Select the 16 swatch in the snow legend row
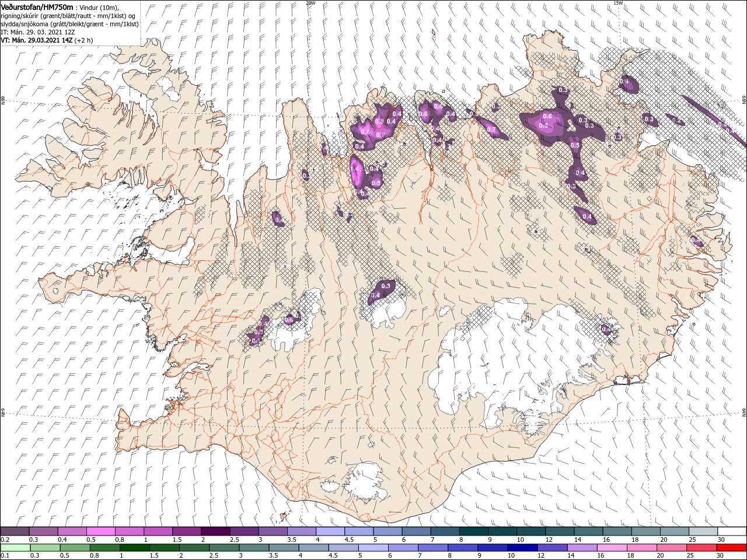 pos(616,531)
